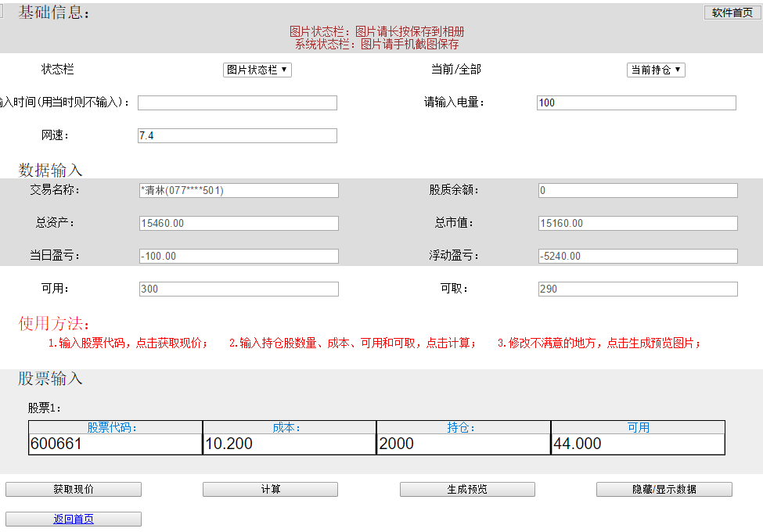Click the 股票1: label

tap(45, 408)
